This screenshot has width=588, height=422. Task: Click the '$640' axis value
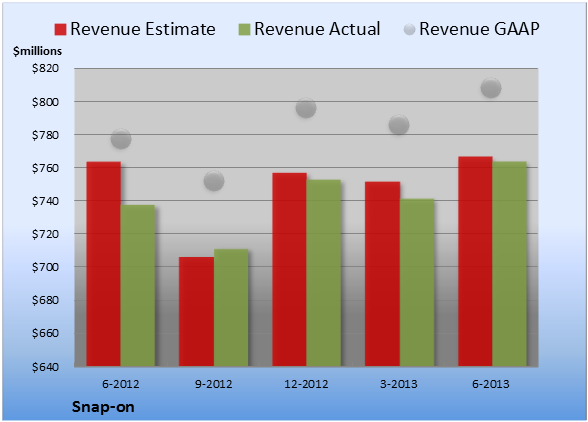(x=45, y=366)
